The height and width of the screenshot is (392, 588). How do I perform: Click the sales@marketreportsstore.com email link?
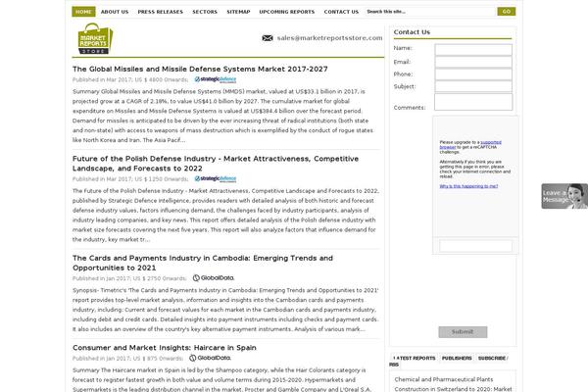point(329,38)
